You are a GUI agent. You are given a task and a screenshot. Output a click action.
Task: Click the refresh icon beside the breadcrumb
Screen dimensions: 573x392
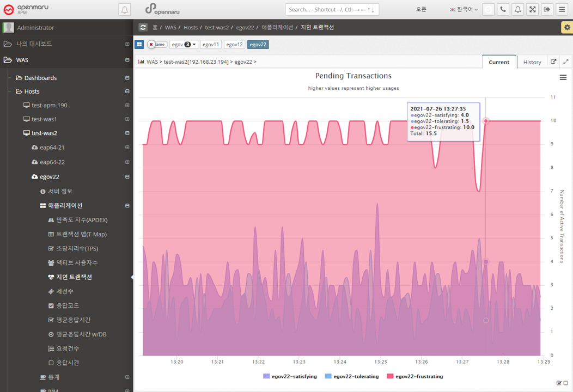[x=143, y=27]
